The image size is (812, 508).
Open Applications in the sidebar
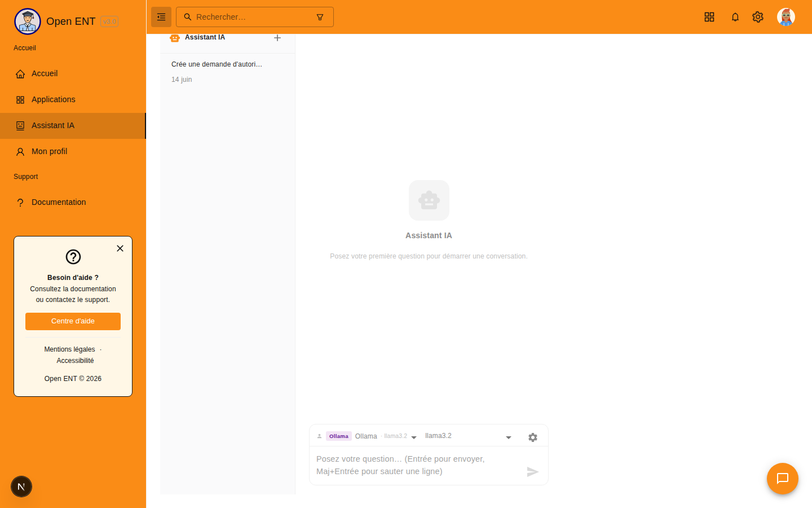tap(73, 100)
